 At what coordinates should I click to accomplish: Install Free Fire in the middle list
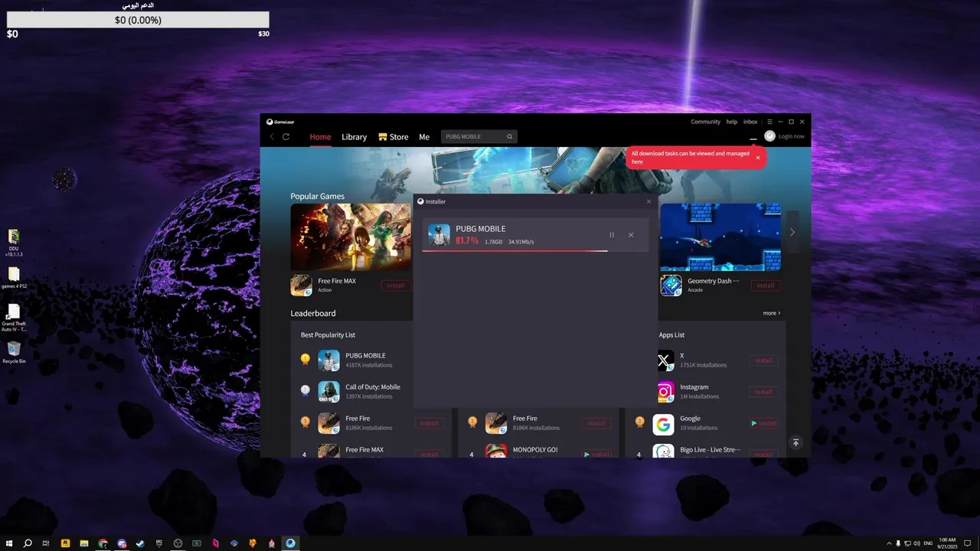[x=596, y=423]
